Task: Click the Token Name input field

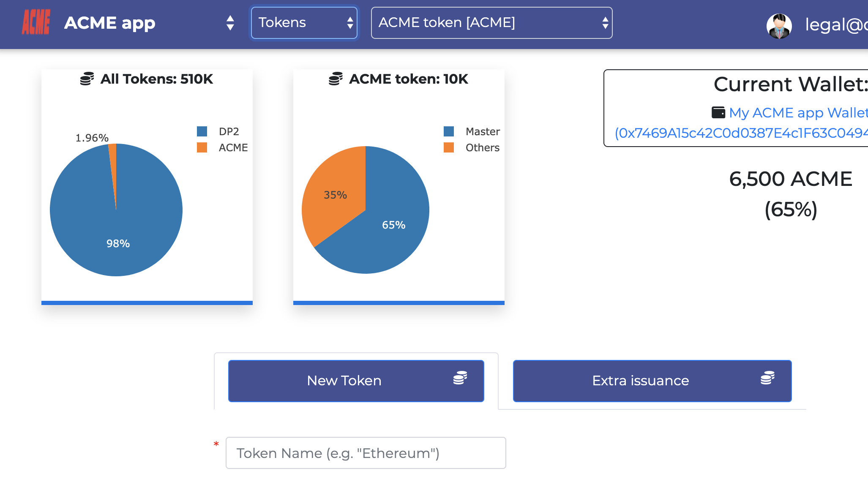Action: point(366,452)
